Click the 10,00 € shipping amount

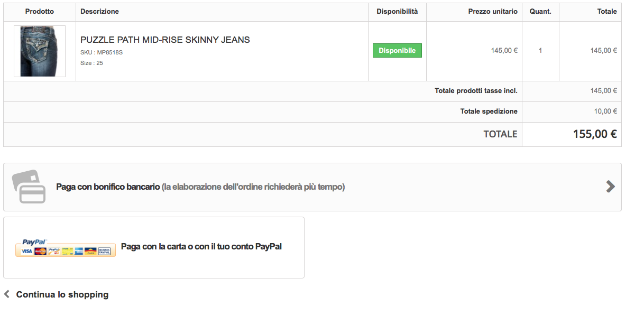pos(605,111)
